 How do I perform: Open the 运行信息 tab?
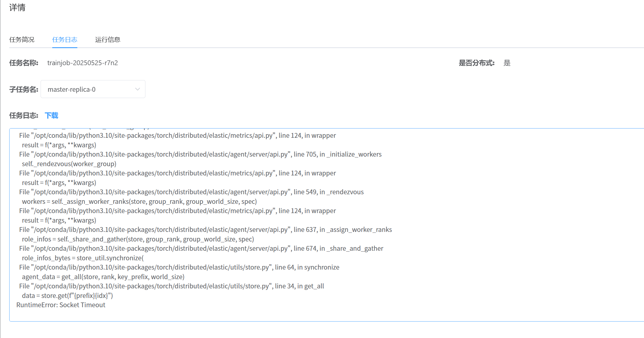(107, 39)
